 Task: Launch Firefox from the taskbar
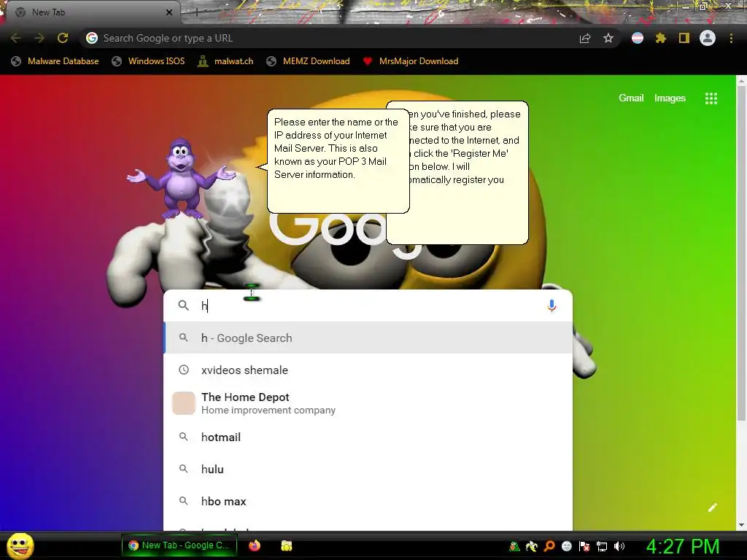[x=255, y=545]
